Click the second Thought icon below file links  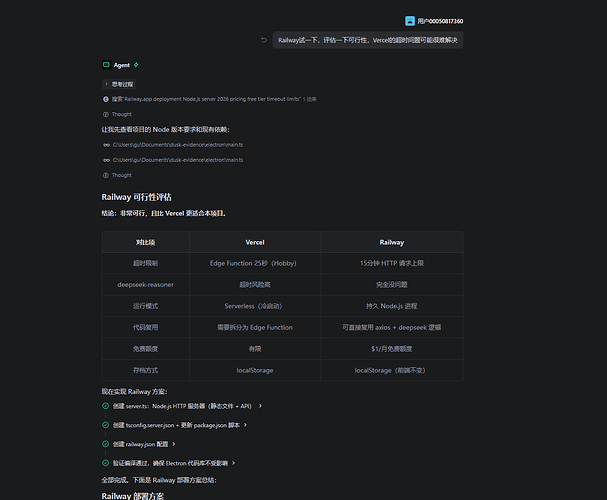pyautogui.click(x=105, y=175)
